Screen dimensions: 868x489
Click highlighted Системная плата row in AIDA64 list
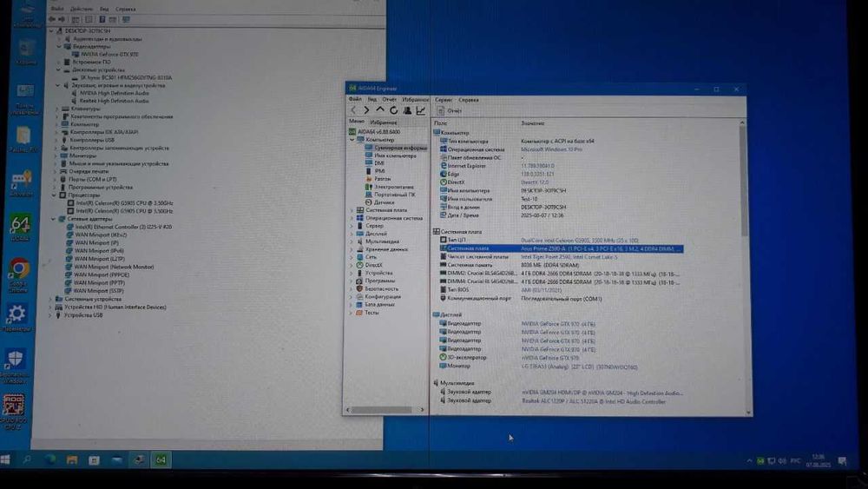[562, 248]
